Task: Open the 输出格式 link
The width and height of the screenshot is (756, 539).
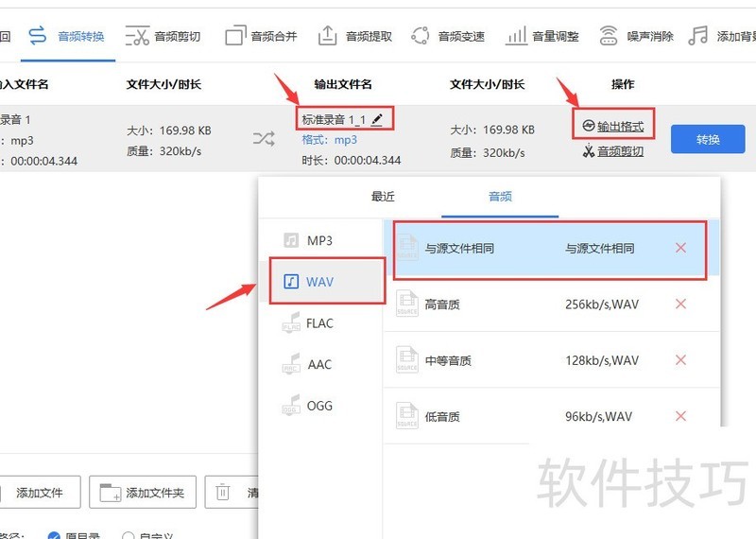Action: click(x=612, y=127)
